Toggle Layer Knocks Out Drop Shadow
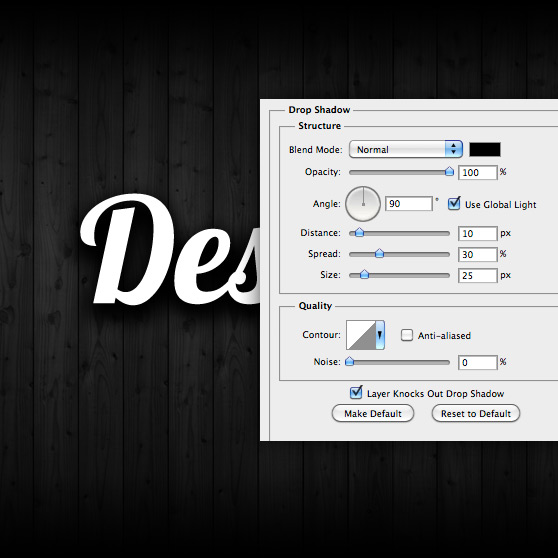 pos(356,393)
